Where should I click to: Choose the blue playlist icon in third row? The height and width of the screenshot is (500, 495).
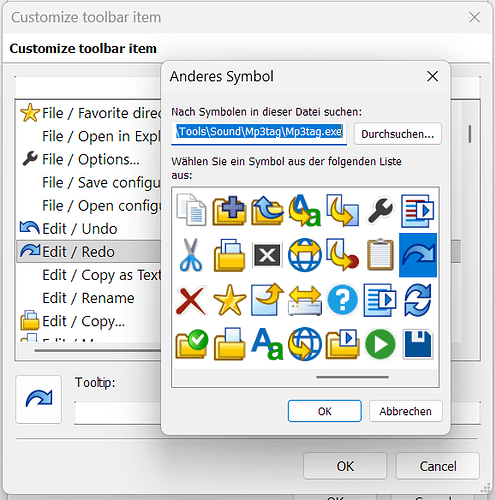pos(380,300)
